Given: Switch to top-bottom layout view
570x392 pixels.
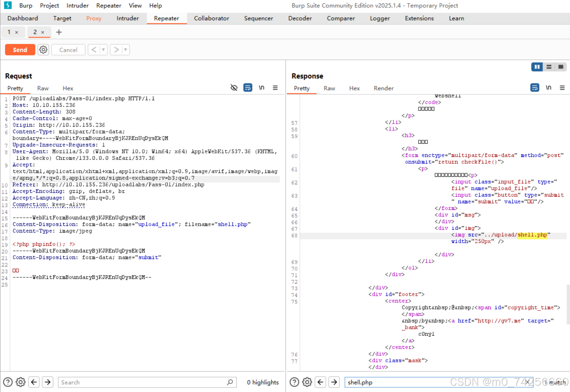Looking at the screenshot, I should pyautogui.click(x=549, y=67).
